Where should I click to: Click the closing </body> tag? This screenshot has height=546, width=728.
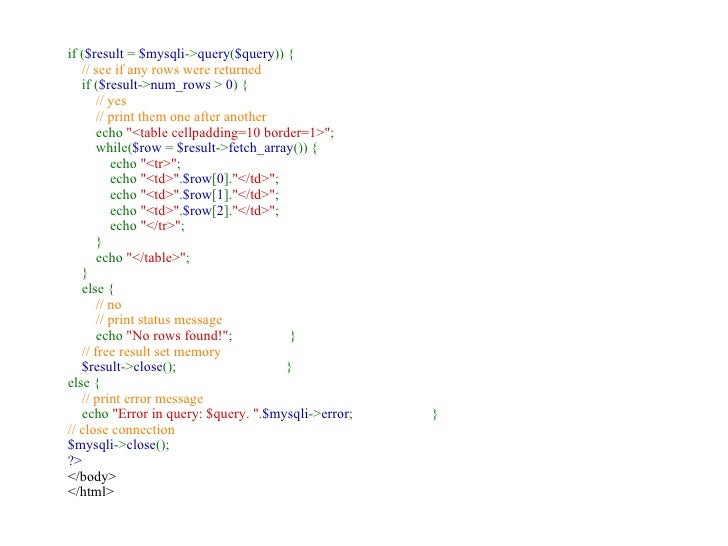[x=91, y=477]
